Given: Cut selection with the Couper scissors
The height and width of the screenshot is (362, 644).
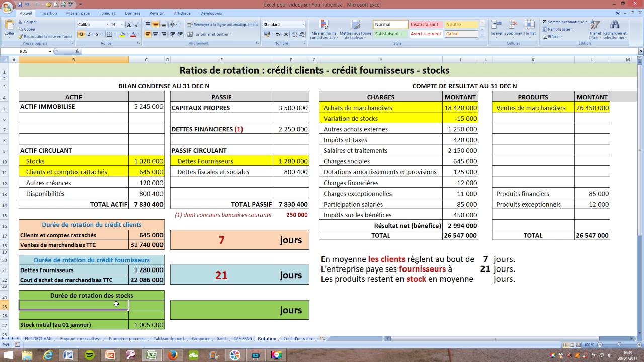Looking at the screenshot, I should (27, 22).
